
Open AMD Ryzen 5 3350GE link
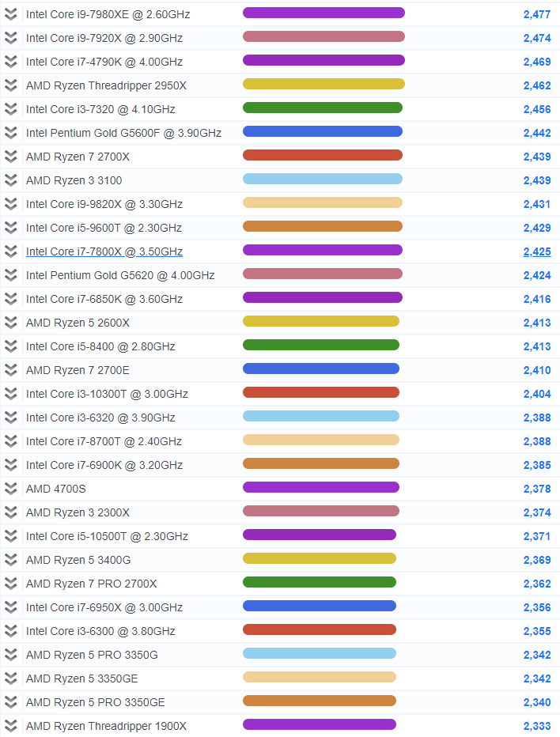click(81, 678)
